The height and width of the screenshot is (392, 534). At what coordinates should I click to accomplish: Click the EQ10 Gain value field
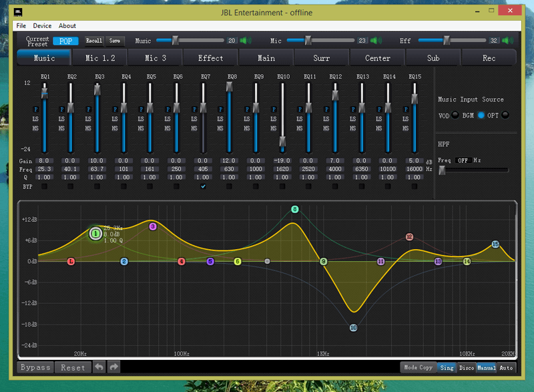coord(283,161)
